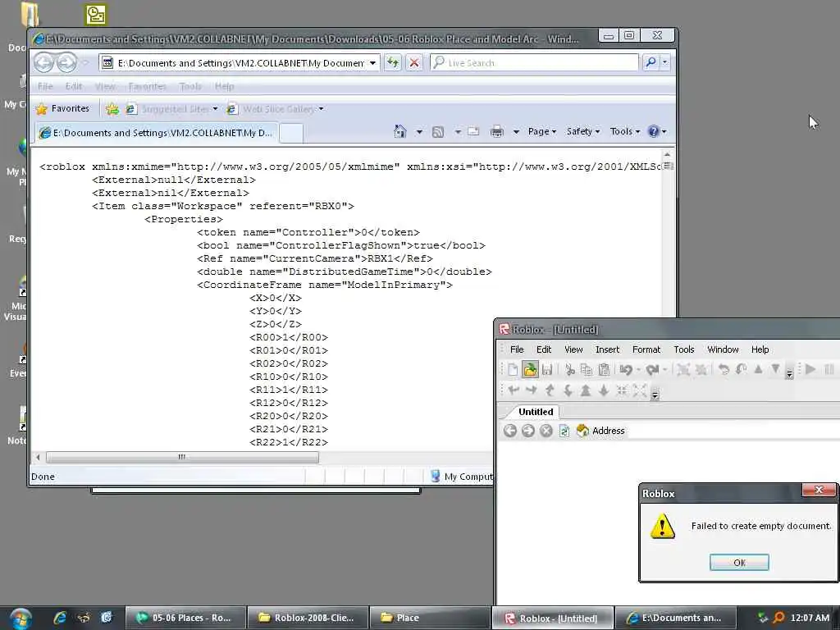Open the Tools dropdown in IE command bar
Viewport: 840px width, 630px height.
point(625,131)
